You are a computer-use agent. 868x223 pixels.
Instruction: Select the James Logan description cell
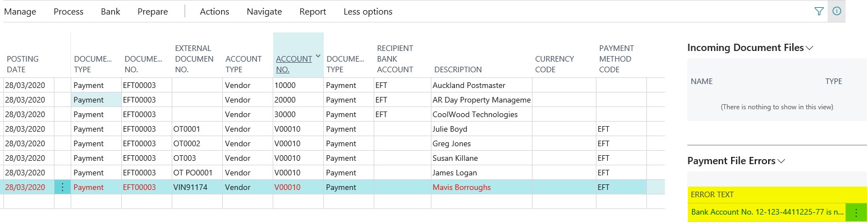(481, 173)
